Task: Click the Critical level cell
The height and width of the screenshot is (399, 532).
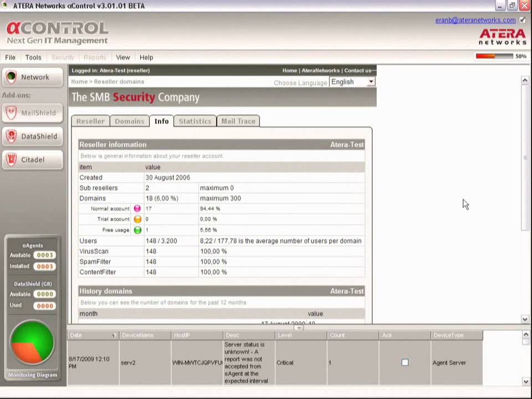Action: point(301,362)
